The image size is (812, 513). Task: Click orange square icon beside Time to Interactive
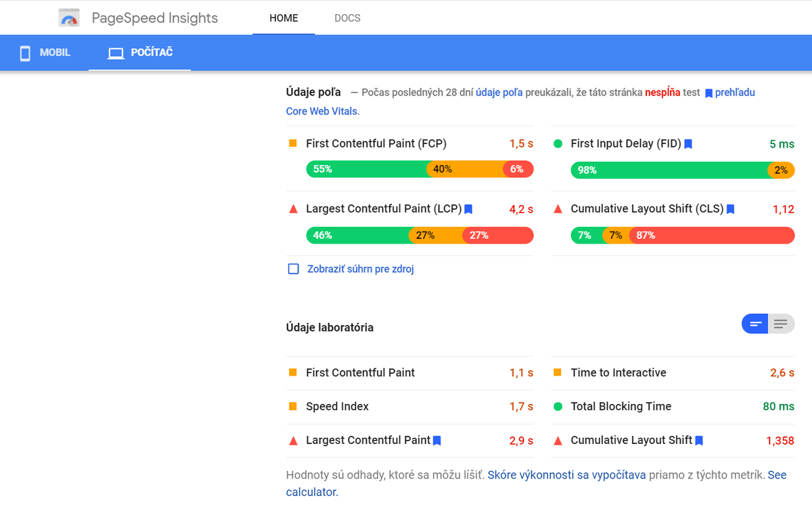click(x=558, y=373)
